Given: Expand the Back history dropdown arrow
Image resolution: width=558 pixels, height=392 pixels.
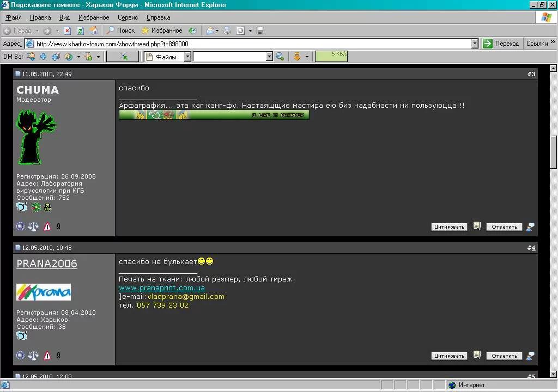Looking at the screenshot, I should tap(38, 31).
